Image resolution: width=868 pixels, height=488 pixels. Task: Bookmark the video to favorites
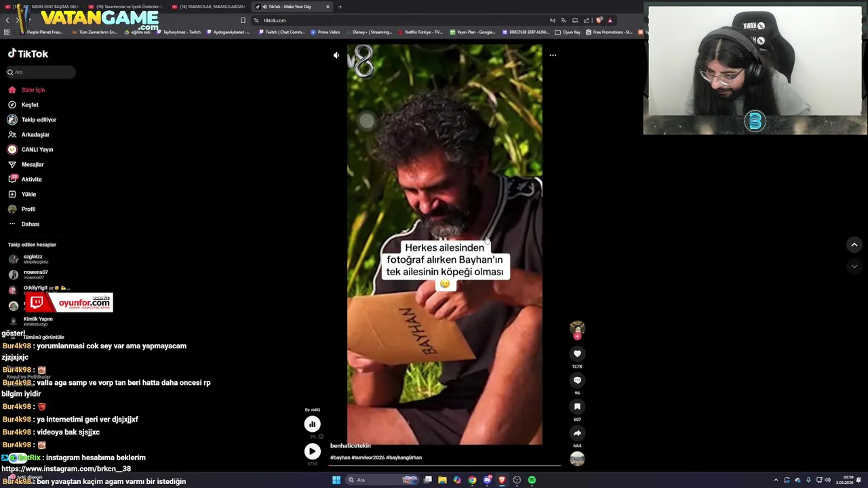pos(577,407)
